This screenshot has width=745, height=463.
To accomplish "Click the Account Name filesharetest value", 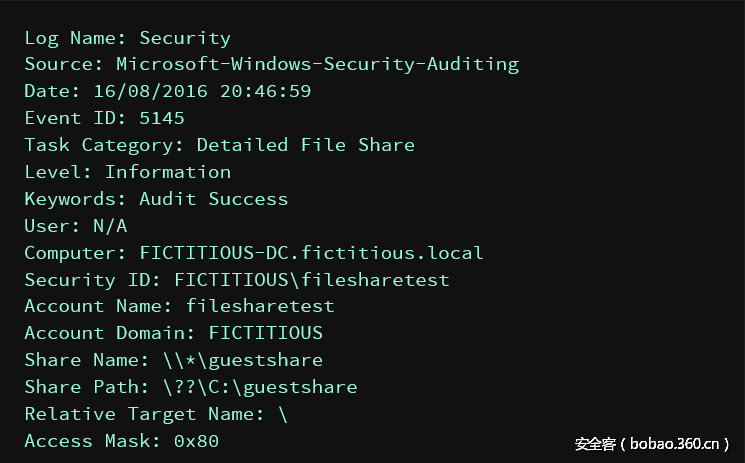I will tap(260, 306).
